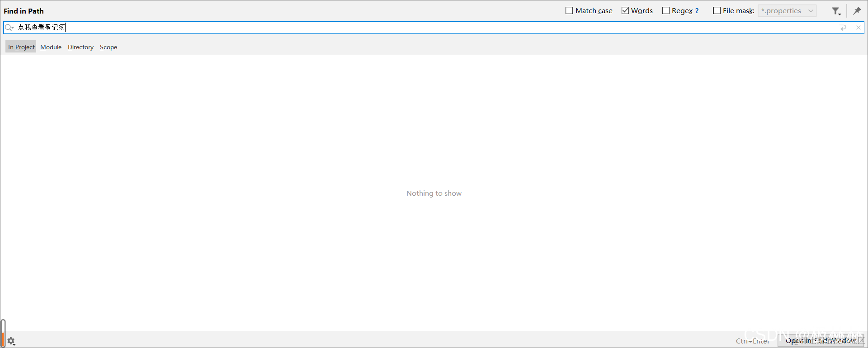Viewport: 868px width, 348px height.
Task: Open the *.properties file mask dropdown
Action: point(787,11)
